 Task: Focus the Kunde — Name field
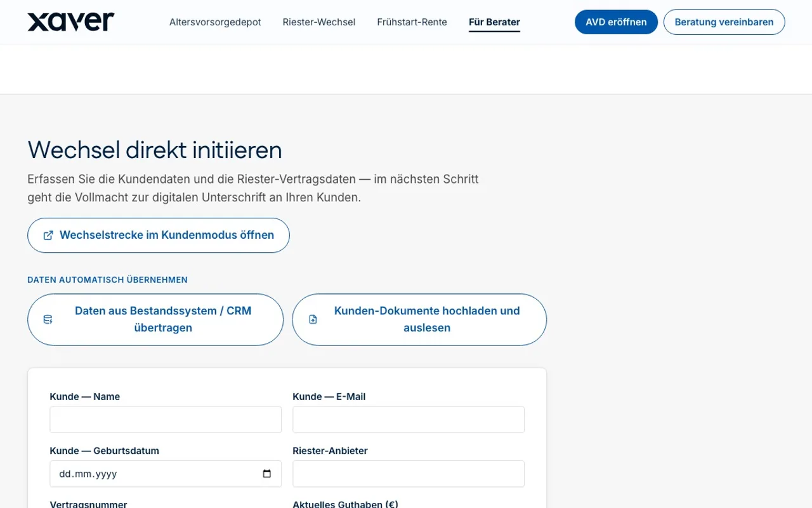pyautogui.click(x=166, y=420)
